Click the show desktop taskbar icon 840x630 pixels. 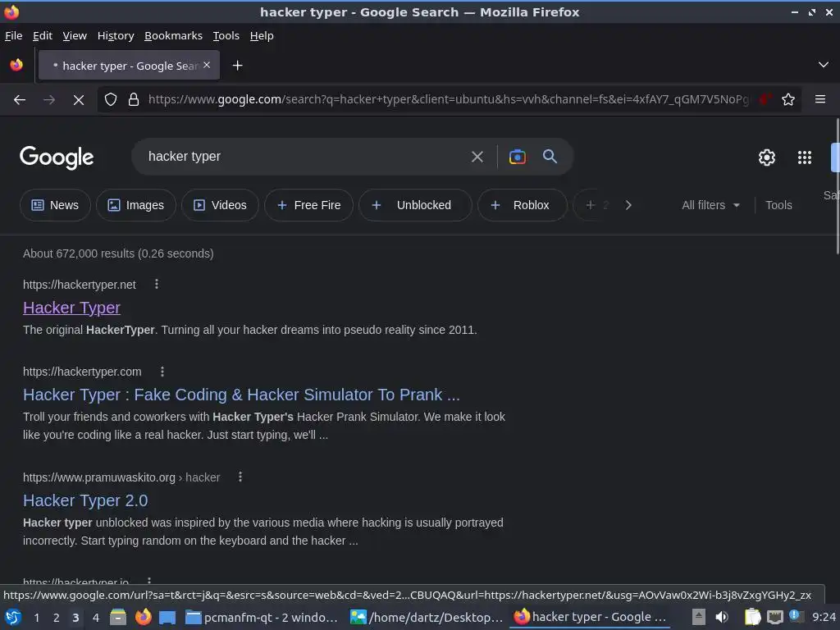point(167,617)
